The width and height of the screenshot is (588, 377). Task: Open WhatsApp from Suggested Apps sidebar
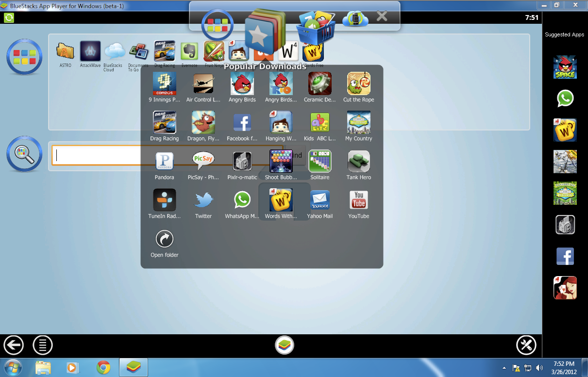click(565, 98)
